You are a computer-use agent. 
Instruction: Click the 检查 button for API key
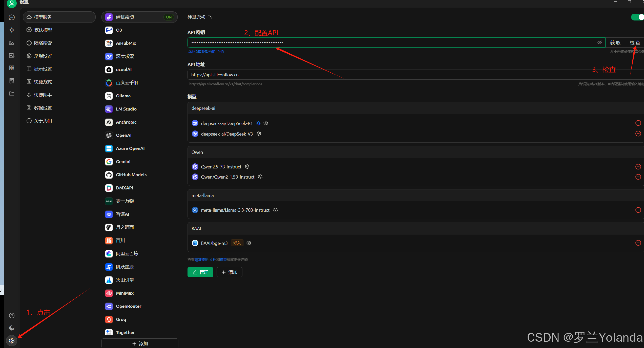pyautogui.click(x=635, y=42)
